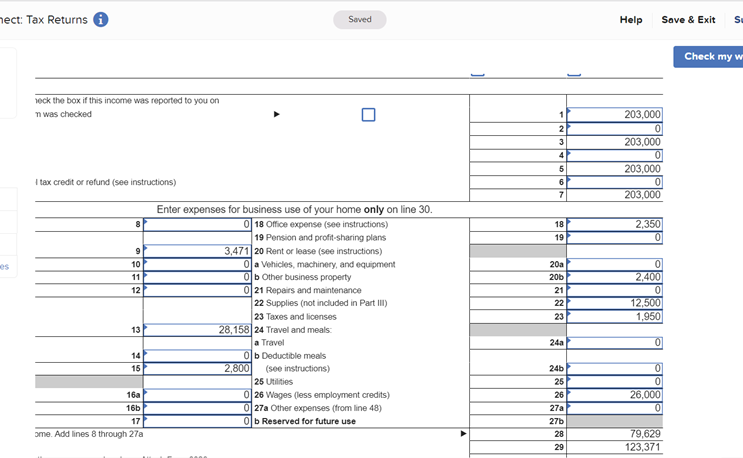Edit the line 24b deductible meals field

point(615,368)
